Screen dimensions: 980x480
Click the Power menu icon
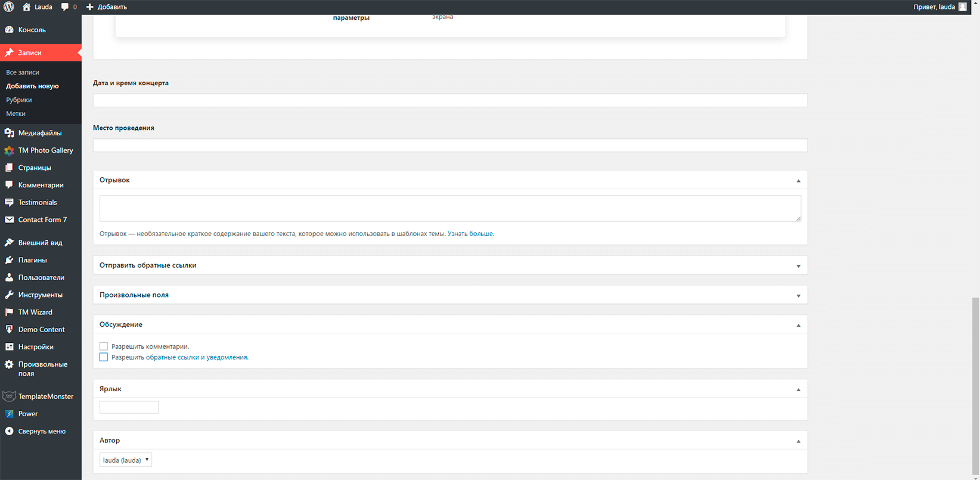point(9,414)
